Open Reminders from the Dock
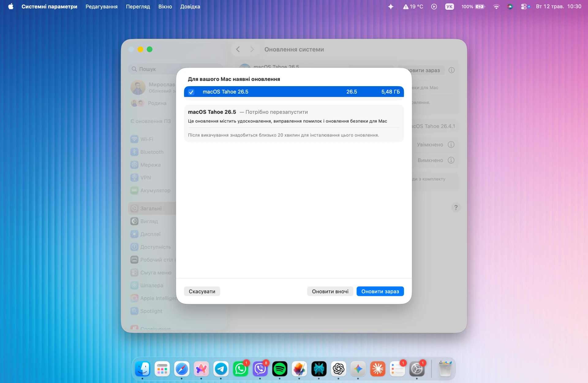This screenshot has width=588, height=383. [397, 369]
